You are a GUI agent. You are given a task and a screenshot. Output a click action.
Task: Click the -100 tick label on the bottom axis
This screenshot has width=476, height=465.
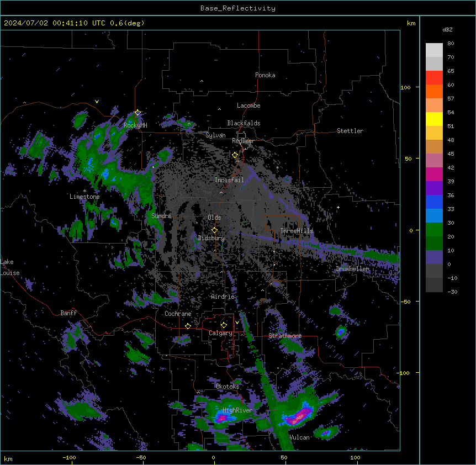click(x=69, y=457)
